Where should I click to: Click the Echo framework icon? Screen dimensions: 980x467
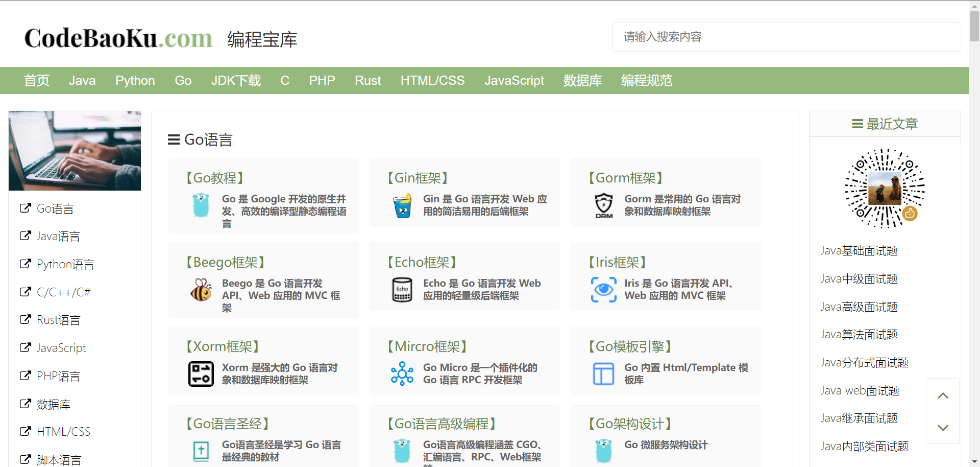click(x=402, y=290)
